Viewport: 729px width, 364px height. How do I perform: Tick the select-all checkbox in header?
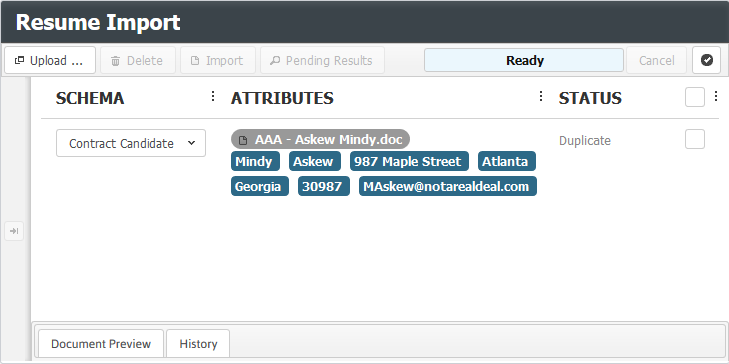[695, 97]
